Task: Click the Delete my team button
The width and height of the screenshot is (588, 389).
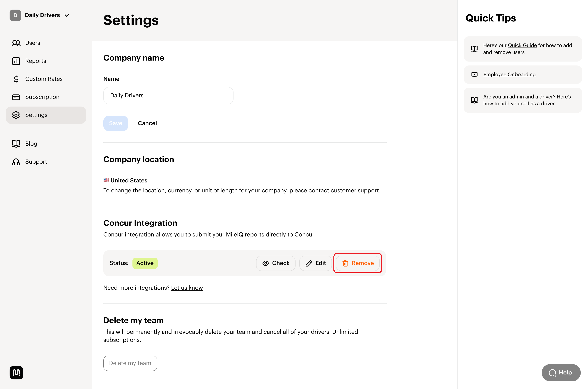Action: pyautogui.click(x=130, y=363)
